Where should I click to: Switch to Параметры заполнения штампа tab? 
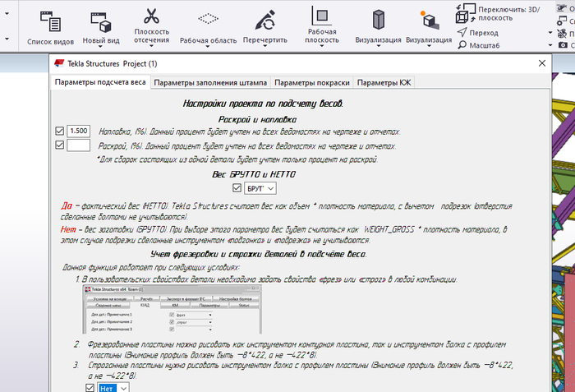point(210,82)
